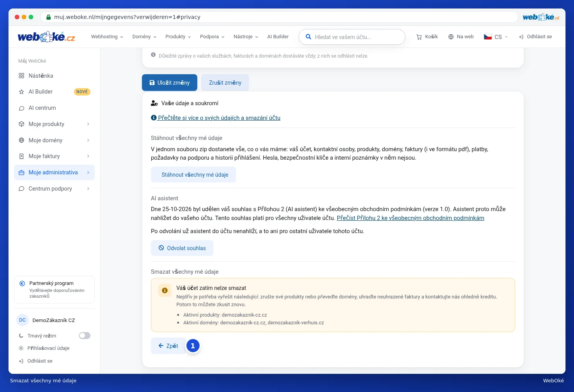Image resolution: width=574 pixels, height=392 pixels.
Task: Click the DC user avatar
Action: [x=22, y=320]
